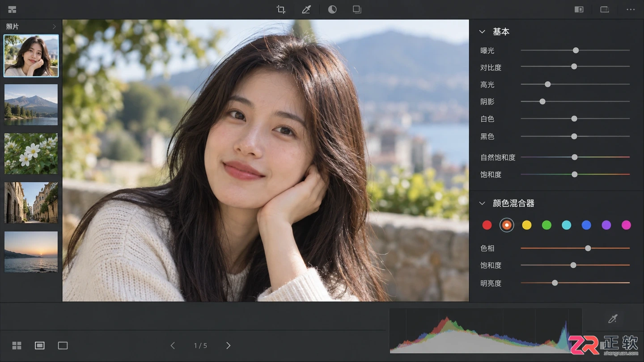This screenshot has width=644, height=362.
Task: Select the yellow color in mixer
Action: (x=527, y=225)
